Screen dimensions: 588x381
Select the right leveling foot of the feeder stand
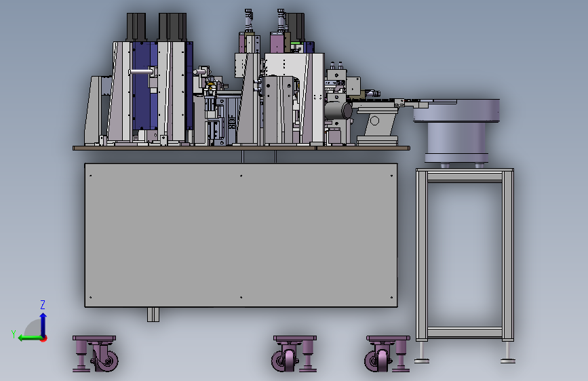pyautogui.click(x=508, y=353)
